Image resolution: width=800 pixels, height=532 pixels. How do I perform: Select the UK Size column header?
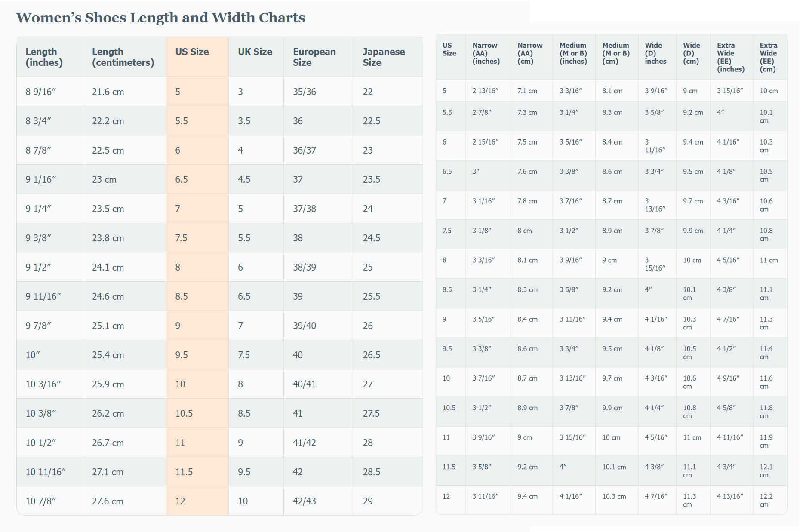pos(255,52)
